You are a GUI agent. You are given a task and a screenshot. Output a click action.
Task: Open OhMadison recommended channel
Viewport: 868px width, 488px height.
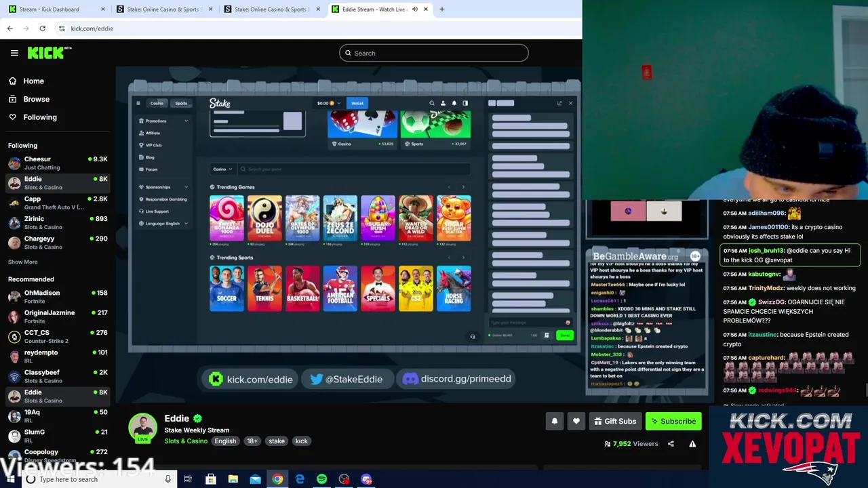pos(58,297)
